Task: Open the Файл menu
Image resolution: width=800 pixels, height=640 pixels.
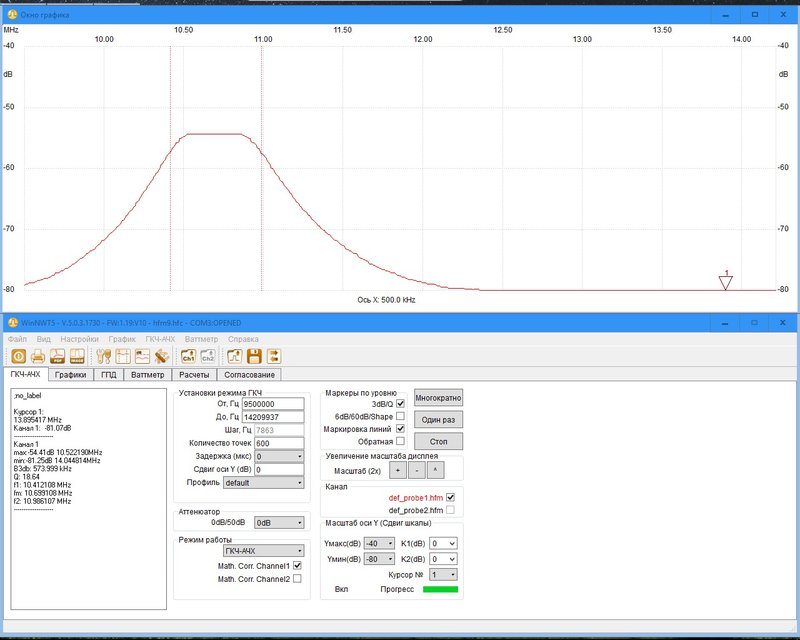Action: [x=17, y=339]
